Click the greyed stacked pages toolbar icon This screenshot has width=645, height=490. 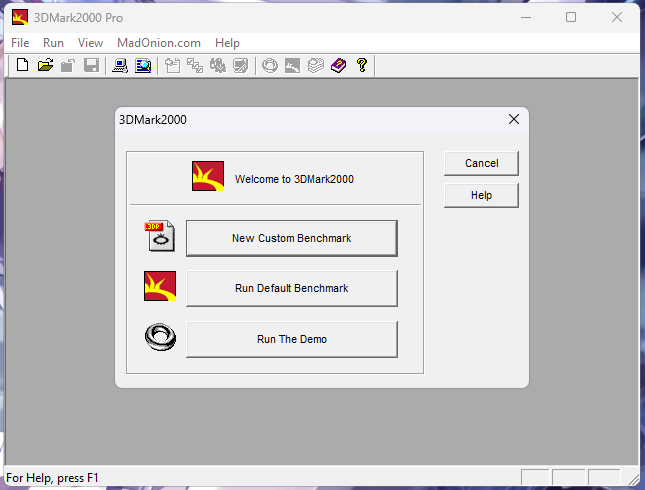[x=316, y=65]
